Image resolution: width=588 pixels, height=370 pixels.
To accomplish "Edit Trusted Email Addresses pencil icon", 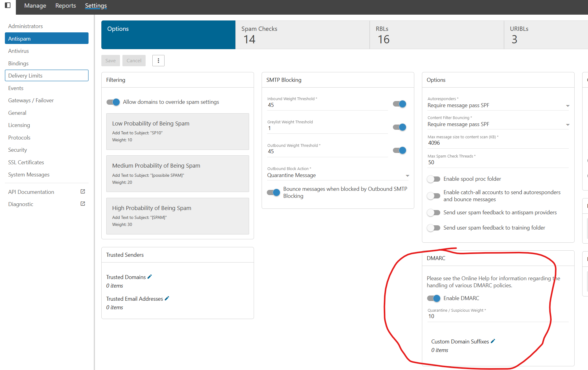I will (167, 299).
